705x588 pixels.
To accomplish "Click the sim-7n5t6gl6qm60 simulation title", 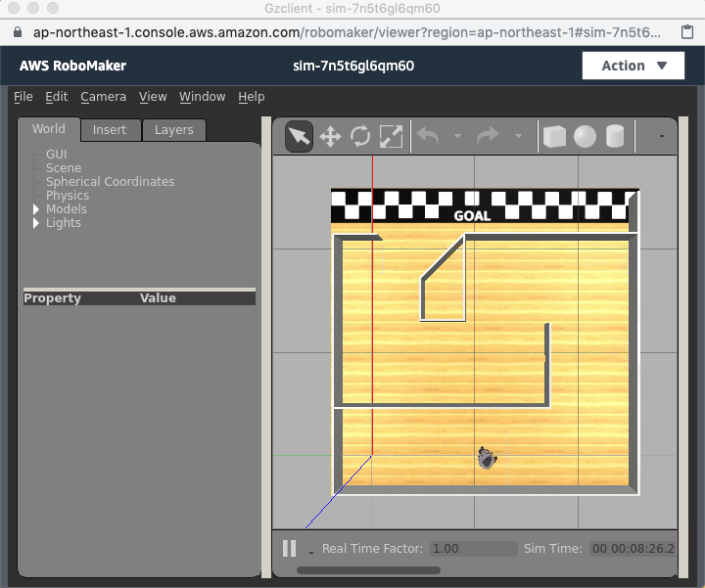I will click(x=353, y=66).
